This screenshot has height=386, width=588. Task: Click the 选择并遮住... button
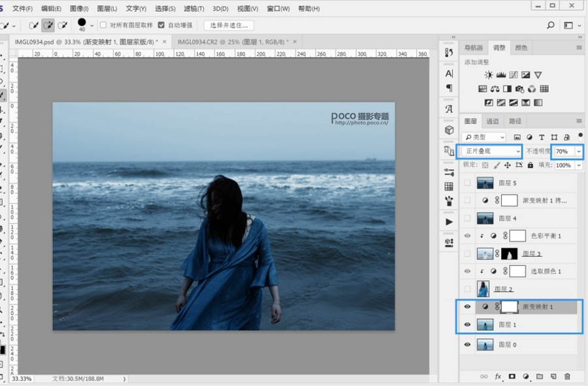tap(229, 25)
